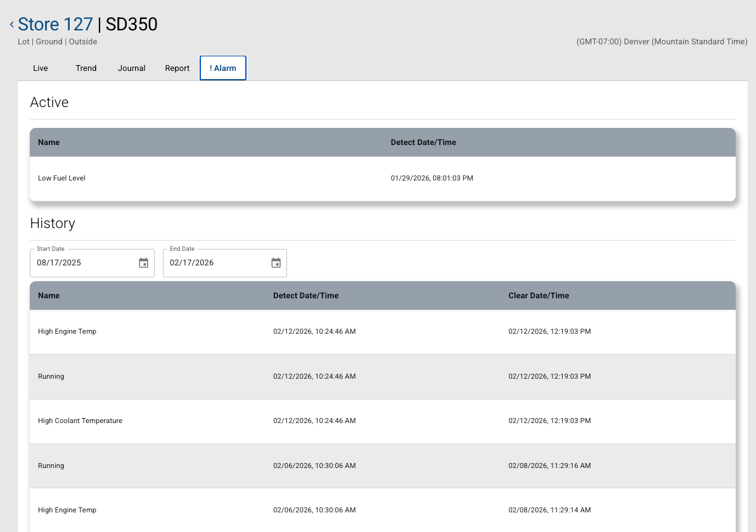
Task: Click the timezone label for Denver
Action: (662, 42)
